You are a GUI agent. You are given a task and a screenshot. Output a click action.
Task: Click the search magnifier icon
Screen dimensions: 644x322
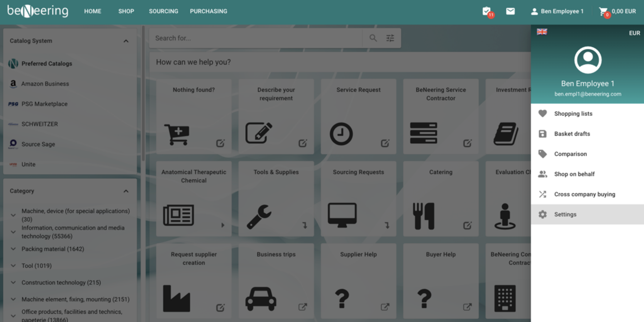point(373,38)
